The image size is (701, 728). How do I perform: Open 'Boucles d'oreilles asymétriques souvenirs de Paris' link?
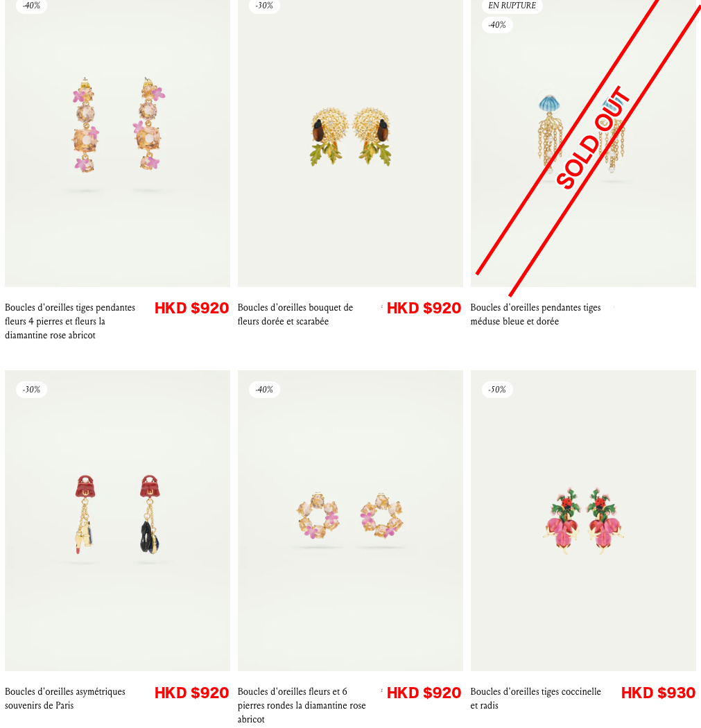65,698
